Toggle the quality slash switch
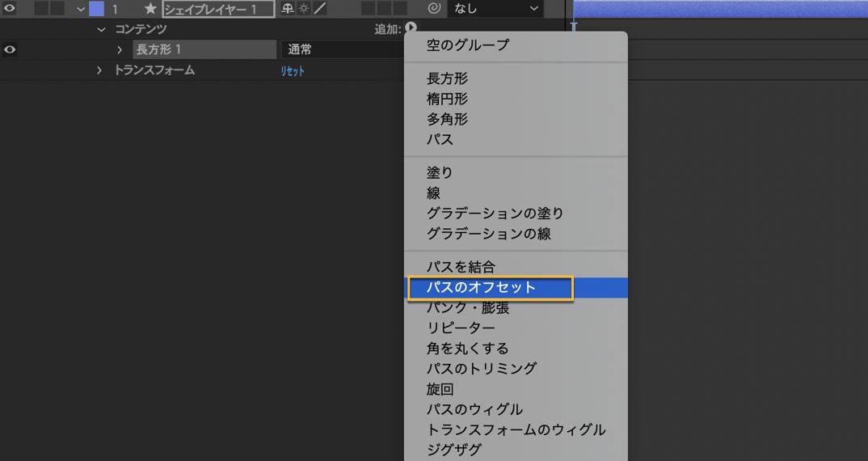Viewport: 868px width, 461px height. (320, 8)
